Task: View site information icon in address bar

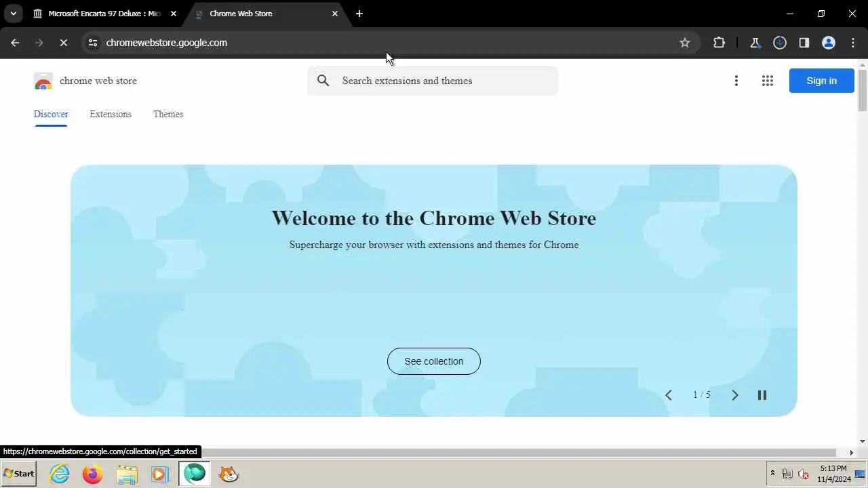Action: pos(93,43)
